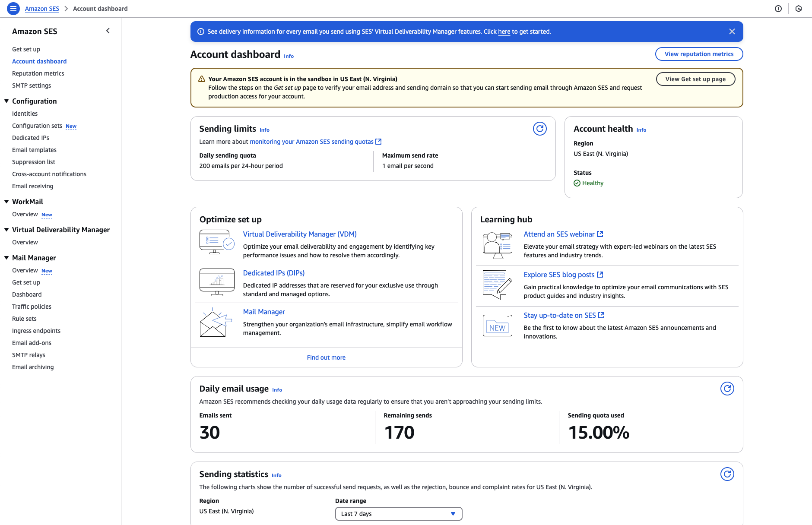Open Mail Manager Dashboard in sidebar
The width and height of the screenshot is (812, 525).
(x=27, y=294)
